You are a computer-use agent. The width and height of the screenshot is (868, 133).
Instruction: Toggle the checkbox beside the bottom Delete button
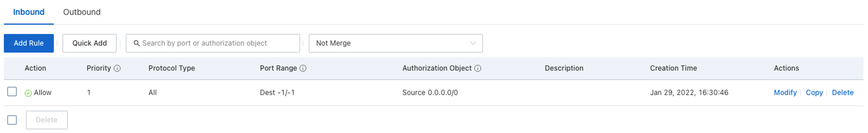pos(12,120)
